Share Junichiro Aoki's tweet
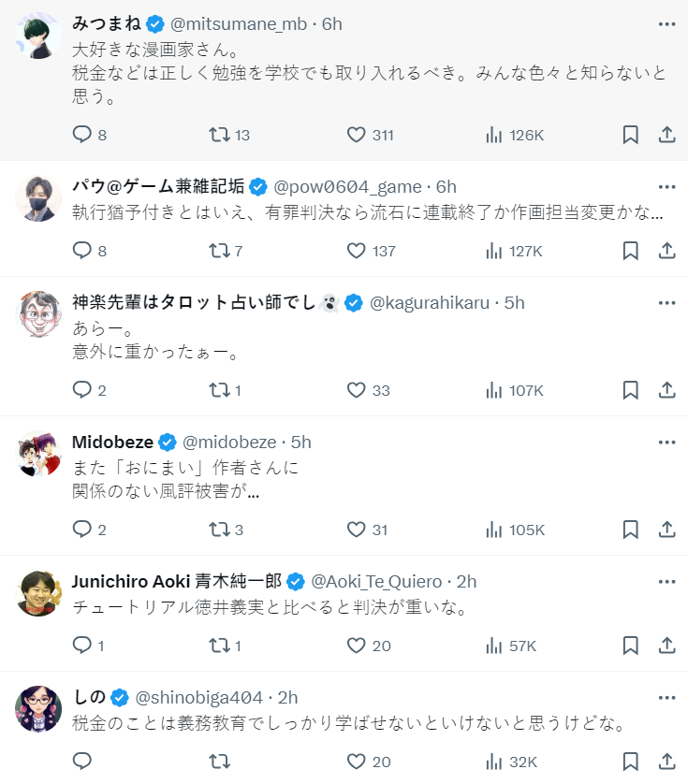Viewport: 688px width, 784px height. (x=666, y=646)
